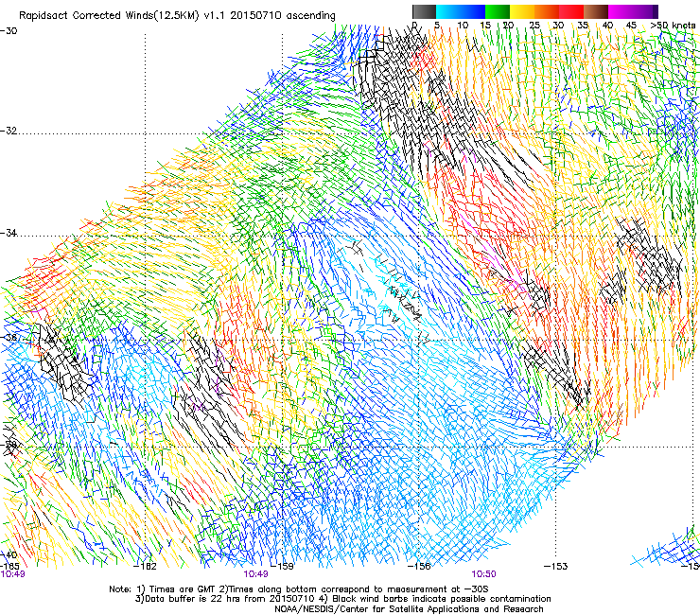Click the '-153' longitude axis label
Viewport: 700px width, 615px height.
pyautogui.click(x=556, y=567)
